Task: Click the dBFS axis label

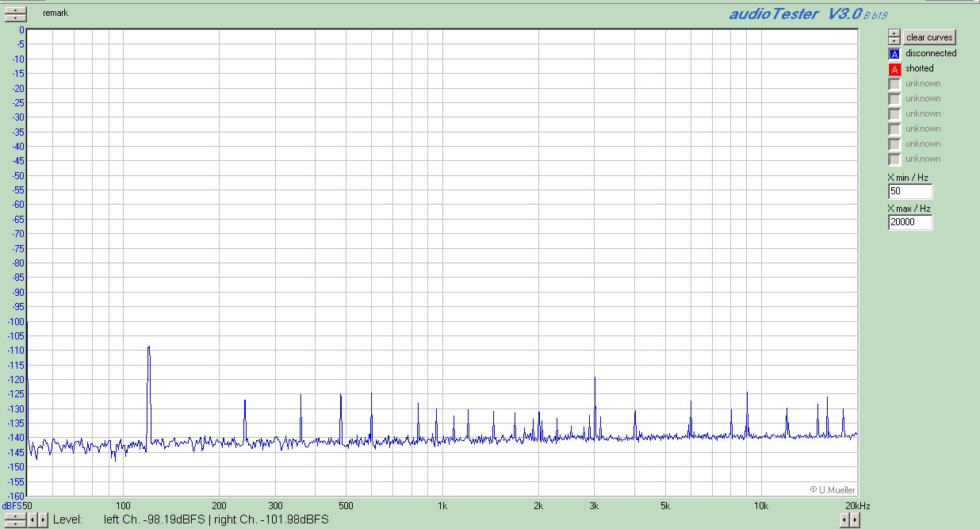Action: (x=11, y=505)
